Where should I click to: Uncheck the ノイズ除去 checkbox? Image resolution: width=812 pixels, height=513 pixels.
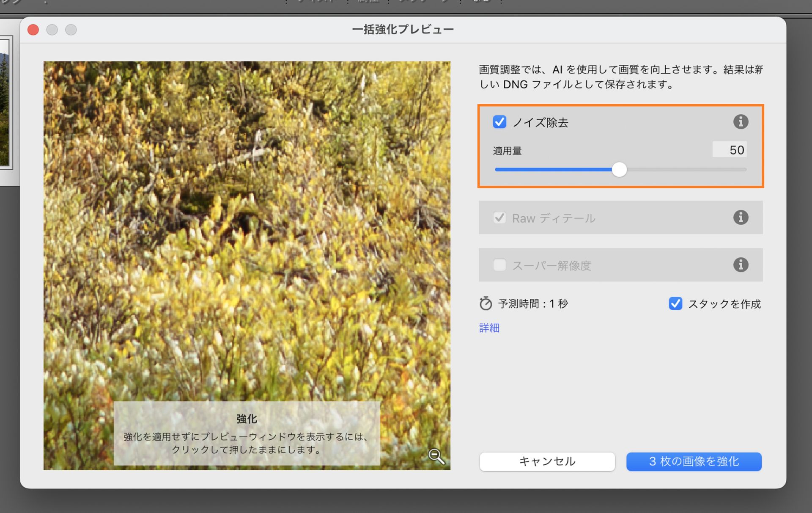499,122
